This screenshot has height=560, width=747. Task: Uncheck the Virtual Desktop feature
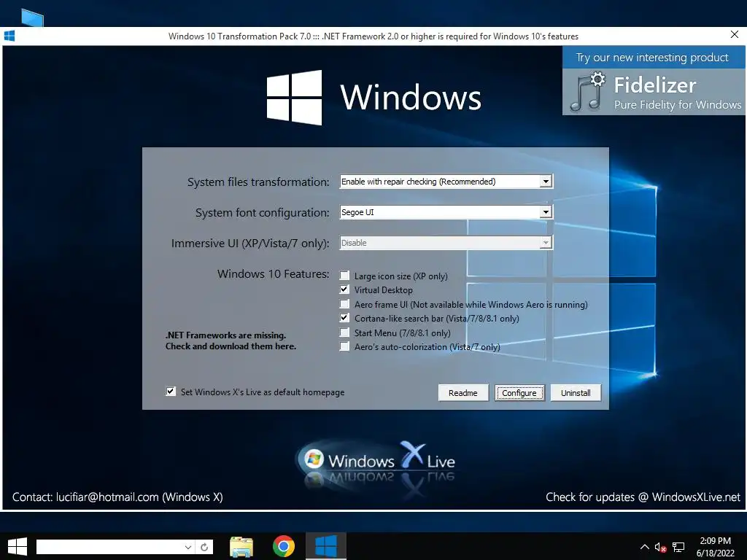(344, 289)
